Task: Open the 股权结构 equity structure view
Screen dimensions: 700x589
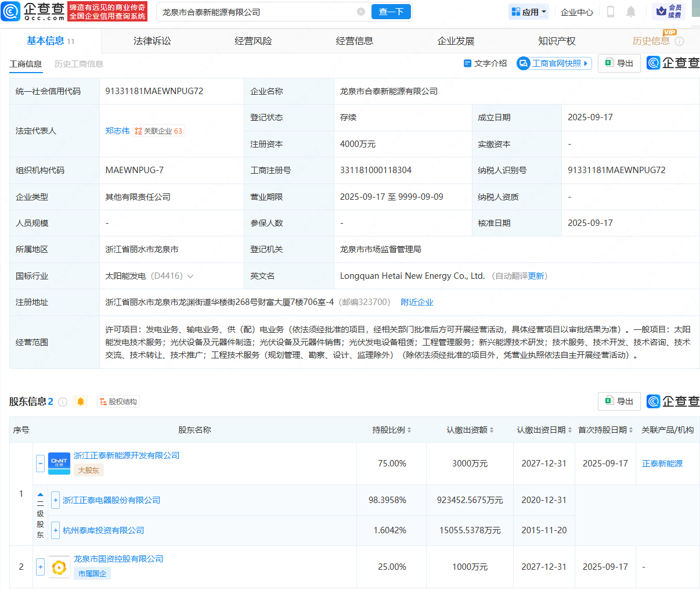Action: click(x=118, y=401)
